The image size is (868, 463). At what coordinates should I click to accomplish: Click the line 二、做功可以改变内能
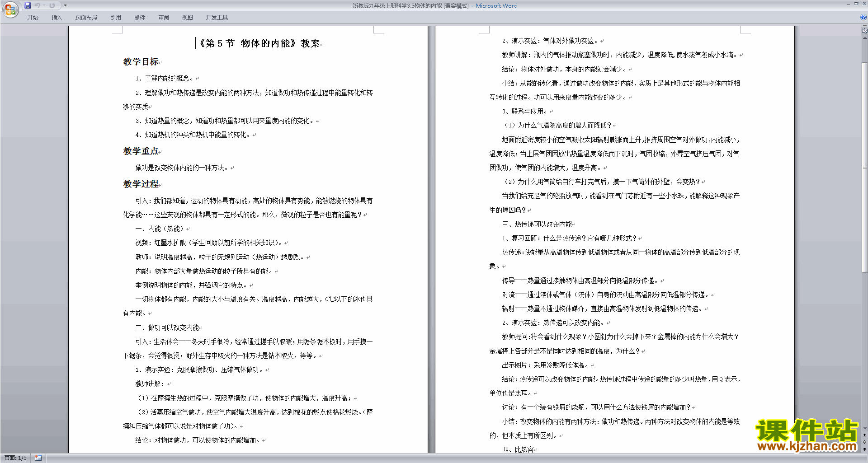(167, 327)
